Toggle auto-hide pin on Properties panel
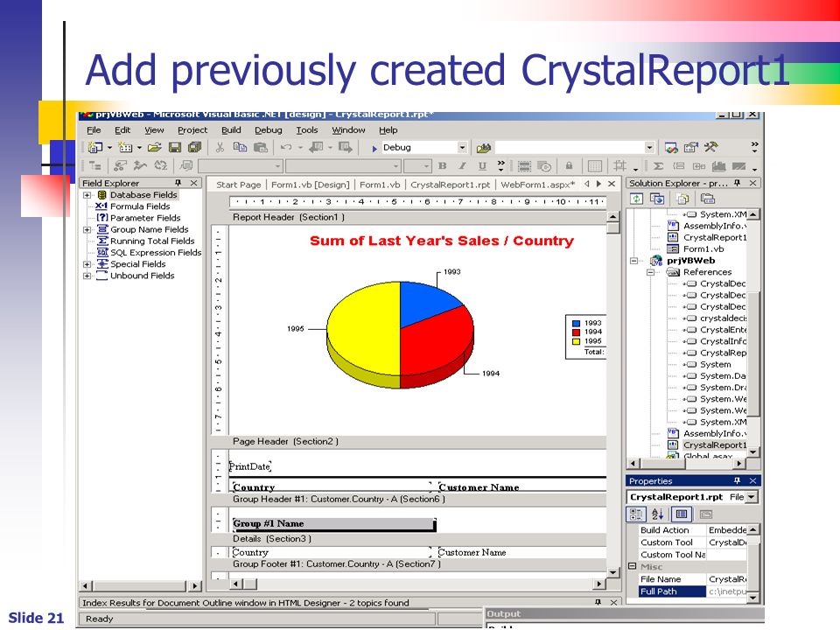The image size is (840, 630). [737, 481]
